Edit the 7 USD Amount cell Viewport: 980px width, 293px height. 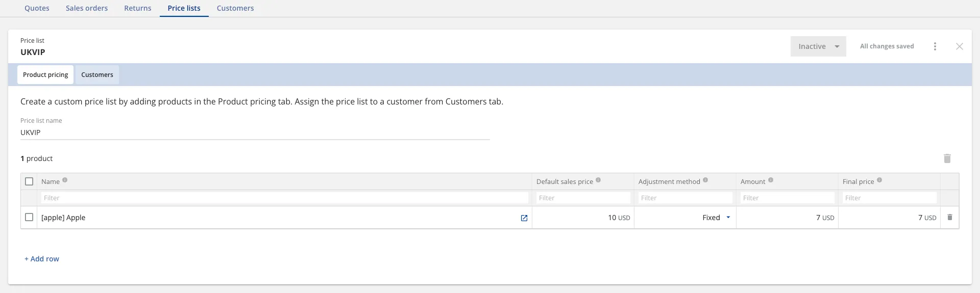tap(788, 218)
